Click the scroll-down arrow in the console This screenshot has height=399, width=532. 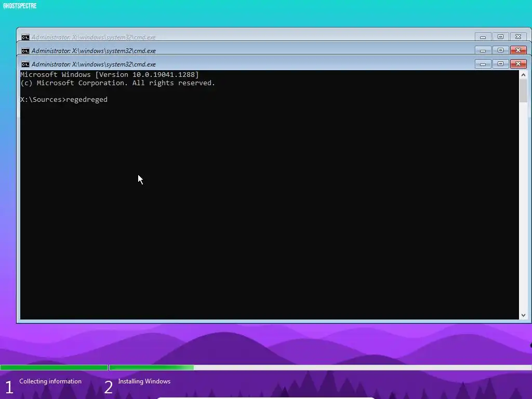[523, 315]
